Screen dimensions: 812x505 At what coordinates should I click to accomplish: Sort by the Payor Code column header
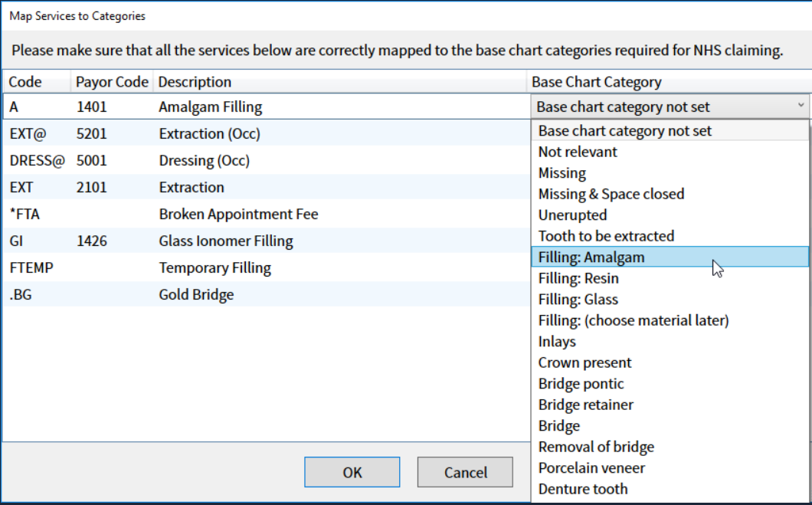111,82
